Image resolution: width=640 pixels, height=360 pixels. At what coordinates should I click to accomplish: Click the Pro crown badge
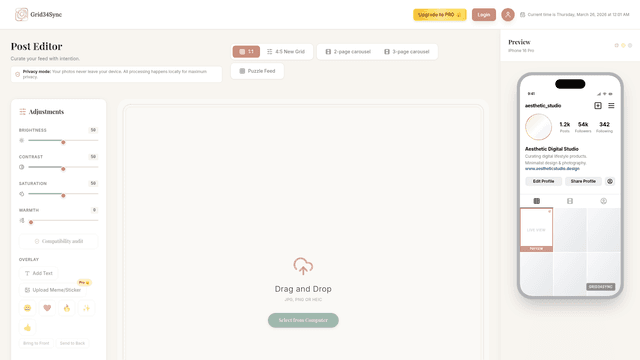84,282
